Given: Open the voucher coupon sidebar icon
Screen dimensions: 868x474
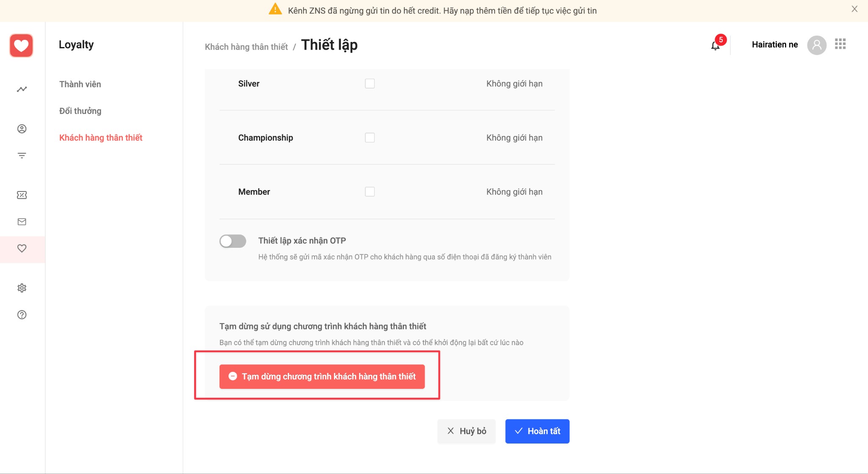Looking at the screenshot, I should [22, 195].
